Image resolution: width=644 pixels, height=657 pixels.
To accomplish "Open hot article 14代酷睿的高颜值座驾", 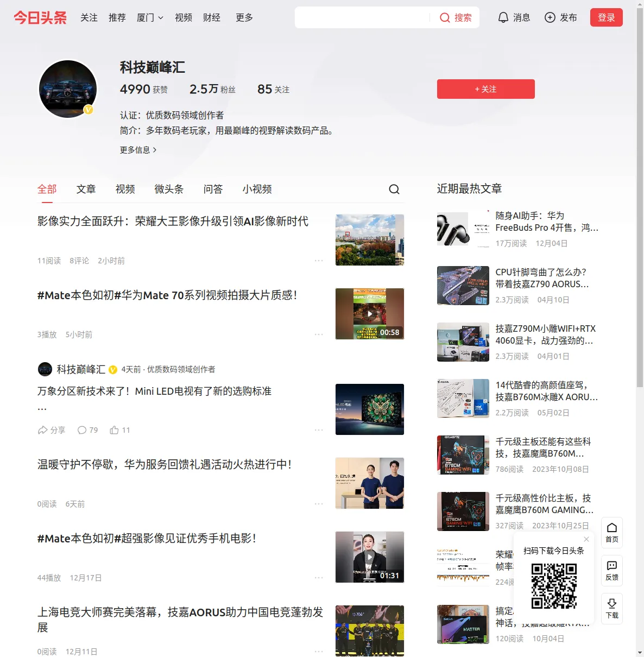I will 547,391.
